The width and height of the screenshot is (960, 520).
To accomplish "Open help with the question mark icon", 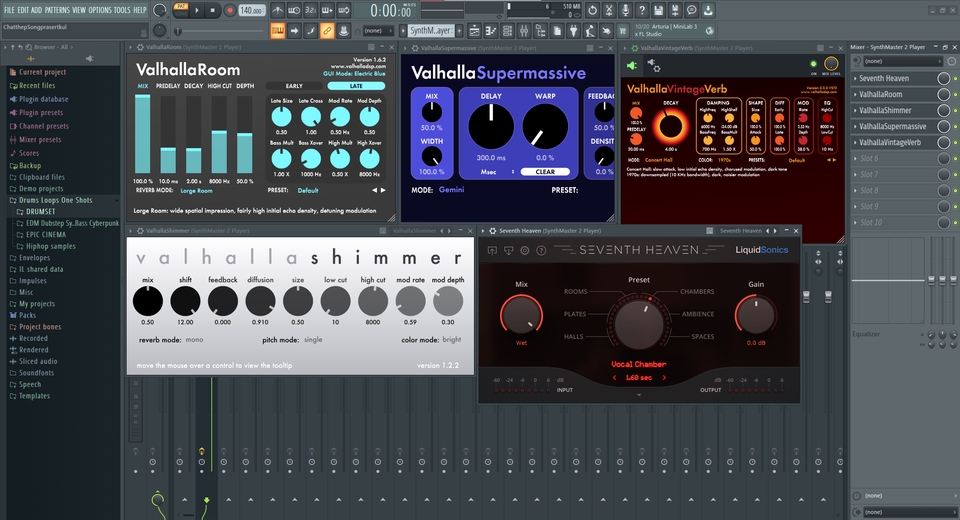I will click(642, 10).
